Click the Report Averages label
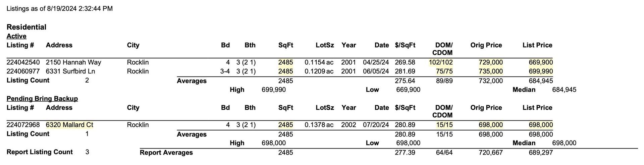The width and height of the screenshot is (644, 165). pyautogui.click(x=166, y=153)
